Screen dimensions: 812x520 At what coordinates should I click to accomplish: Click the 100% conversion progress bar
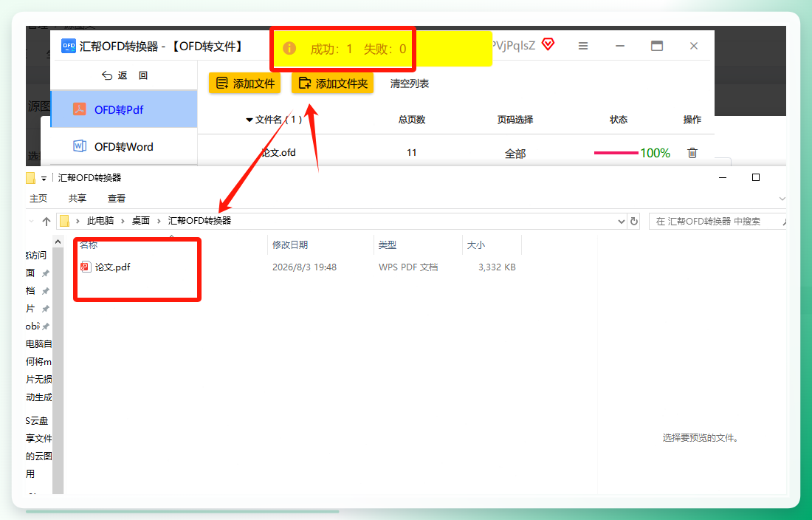click(616, 153)
